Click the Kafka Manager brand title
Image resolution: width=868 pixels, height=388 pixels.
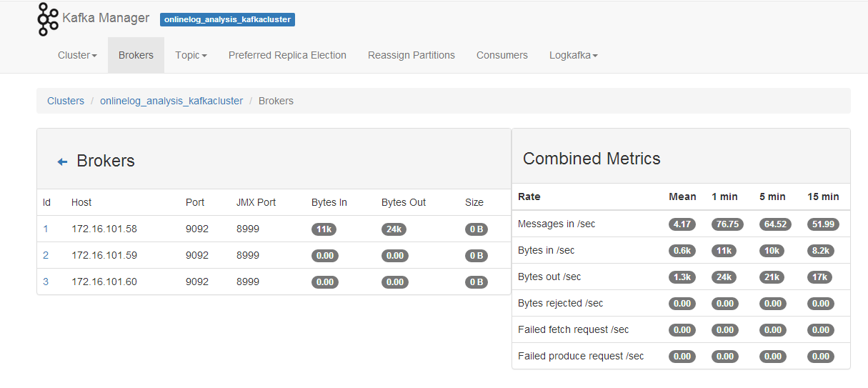click(106, 19)
